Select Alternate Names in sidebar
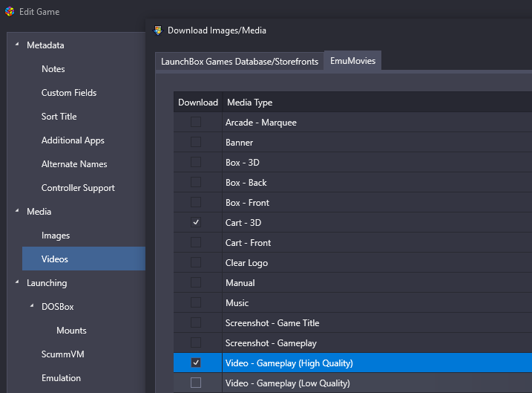Viewport: 532px width, 393px height. tap(74, 164)
